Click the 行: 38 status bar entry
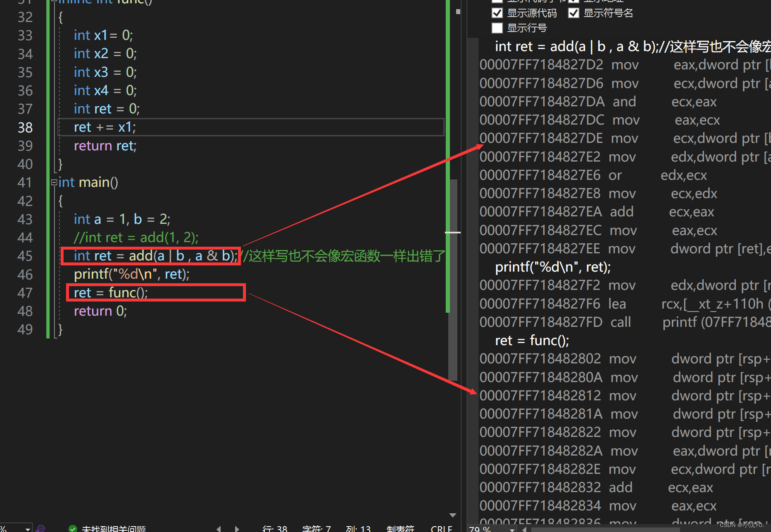 tap(275, 528)
